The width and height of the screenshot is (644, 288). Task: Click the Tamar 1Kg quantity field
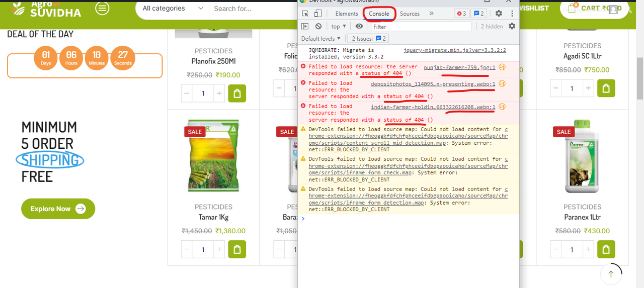coord(203,249)
